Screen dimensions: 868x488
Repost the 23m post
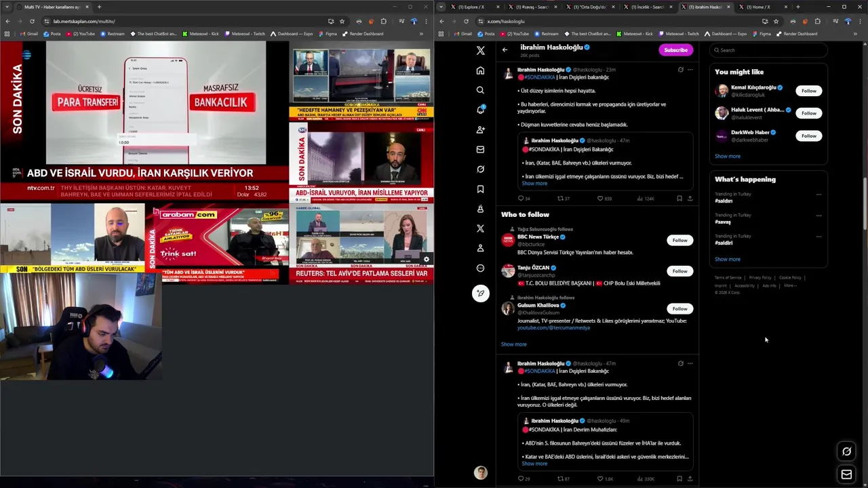pyautogui.click(x=560, y=199)
